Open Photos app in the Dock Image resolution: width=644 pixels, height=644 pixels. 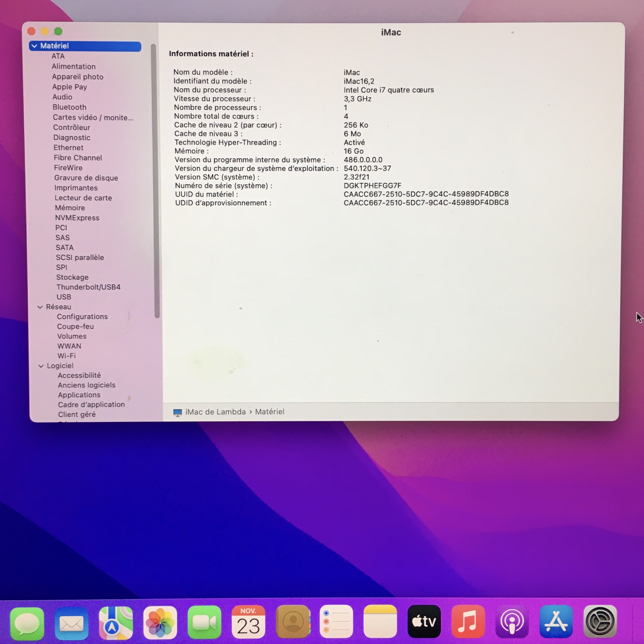click(x=160, y=623)
